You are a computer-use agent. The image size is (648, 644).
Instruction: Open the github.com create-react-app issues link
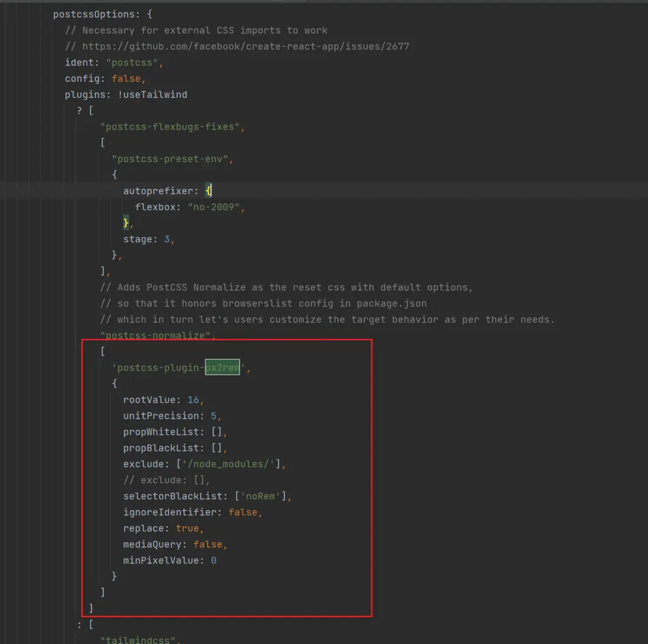pos(246,46)
